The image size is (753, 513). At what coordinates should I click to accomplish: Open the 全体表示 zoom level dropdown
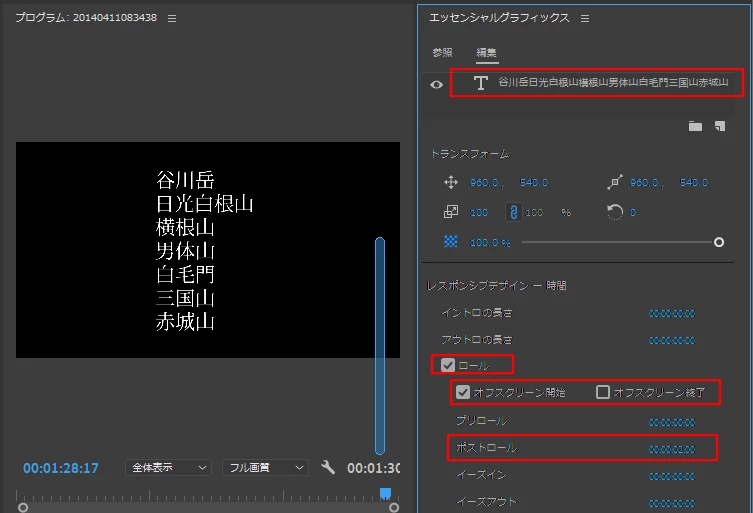click(169, 467)
